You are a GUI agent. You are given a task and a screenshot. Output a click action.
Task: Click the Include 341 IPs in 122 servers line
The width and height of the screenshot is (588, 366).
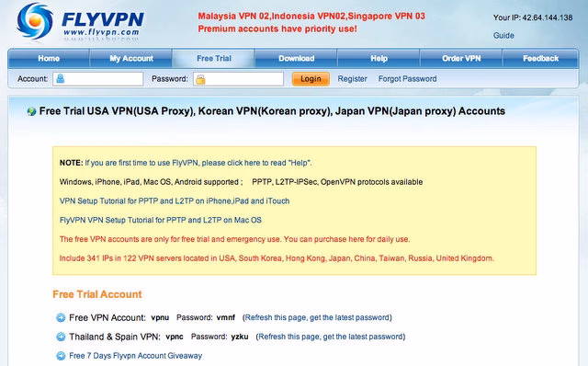coord(277,258)
